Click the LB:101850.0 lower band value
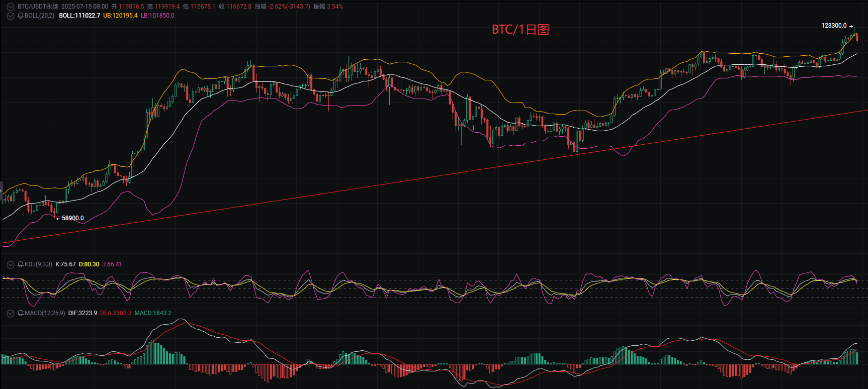 157,16
